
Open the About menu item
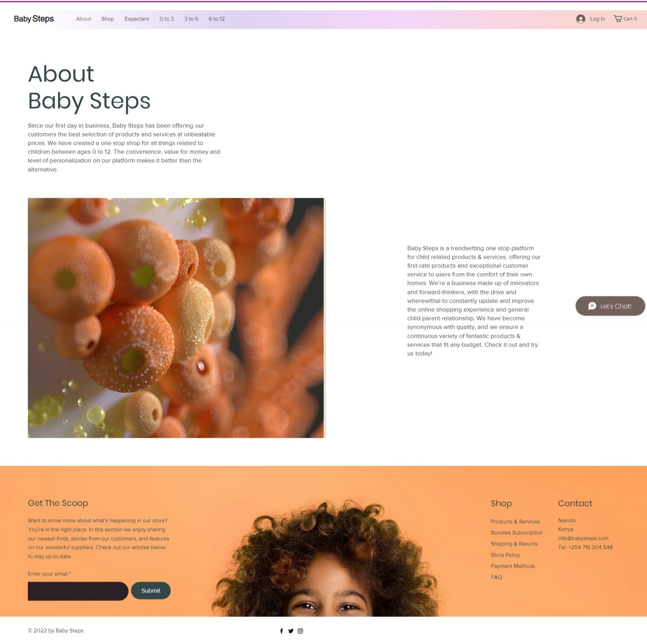click(x=83, y=19)
